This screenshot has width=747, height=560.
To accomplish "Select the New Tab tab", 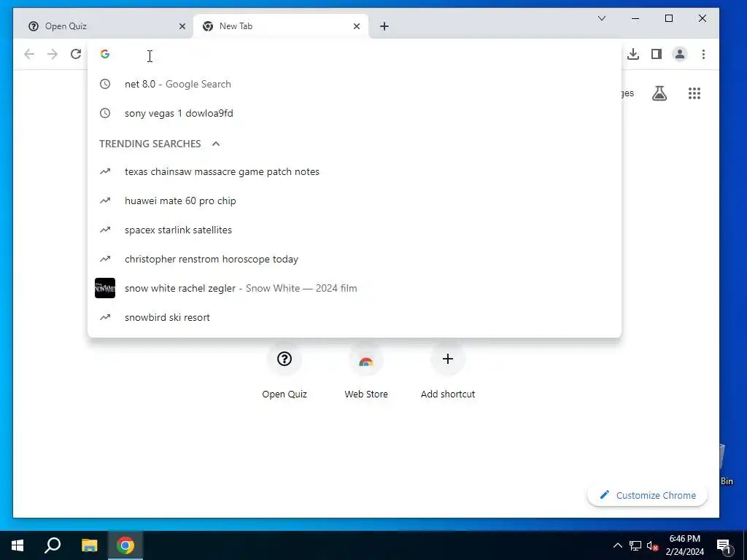I will pos(281,26).
